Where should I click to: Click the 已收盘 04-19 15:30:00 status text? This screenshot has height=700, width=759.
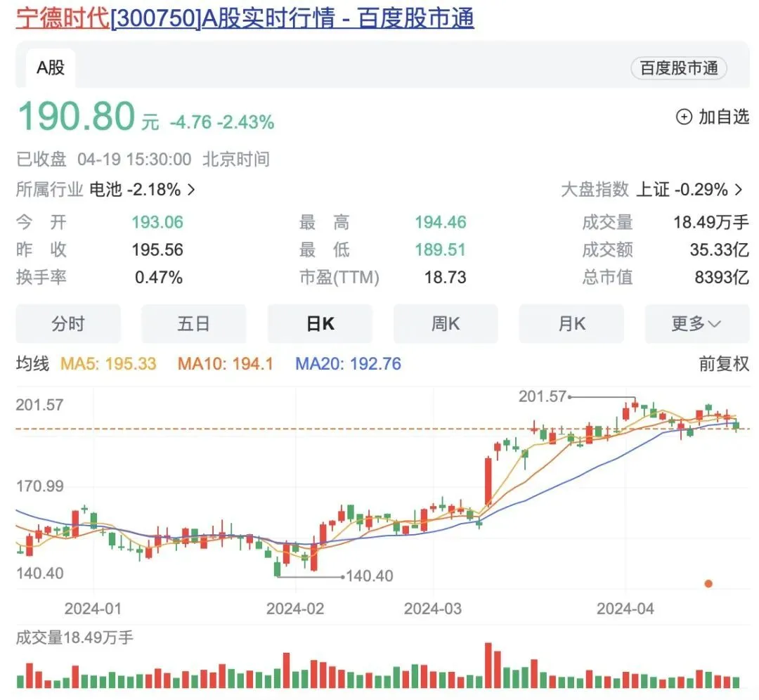[x=103, y=160]
